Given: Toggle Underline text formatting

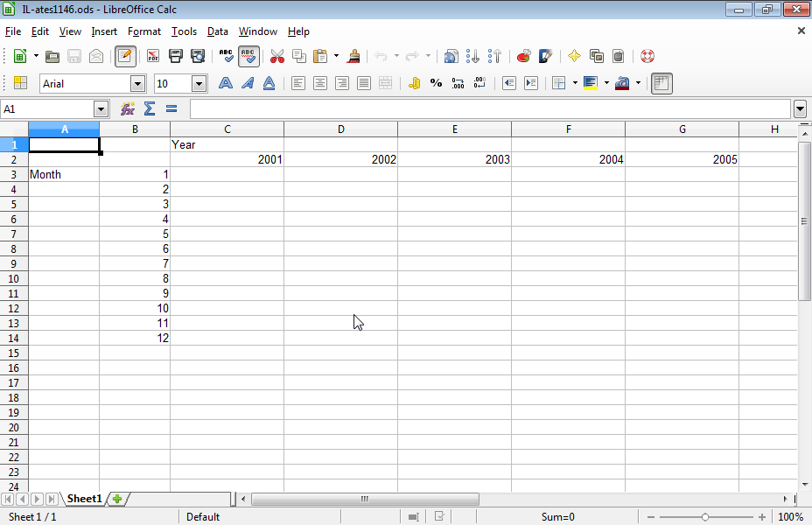Looking at the screenshot, I should click(x=269, y=83).
